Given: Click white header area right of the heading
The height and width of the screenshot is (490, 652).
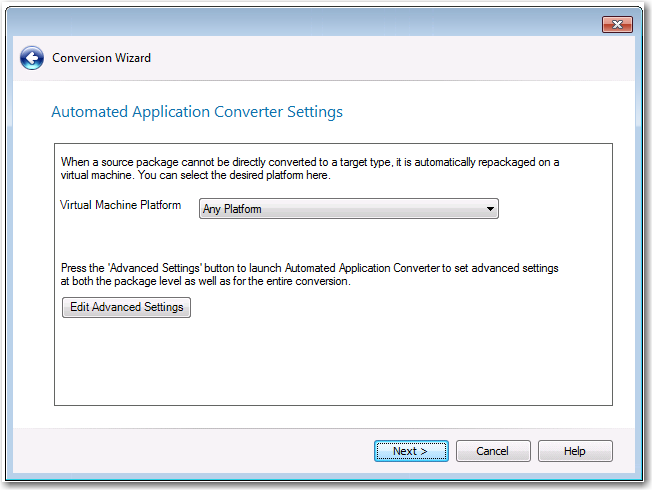Looking at the screenshot, I should tap(480, 112).
